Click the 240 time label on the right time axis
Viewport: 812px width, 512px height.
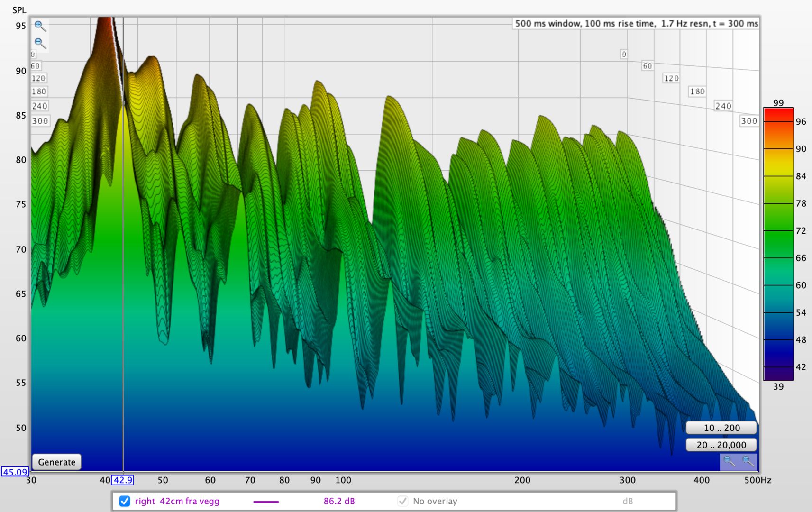723,106
